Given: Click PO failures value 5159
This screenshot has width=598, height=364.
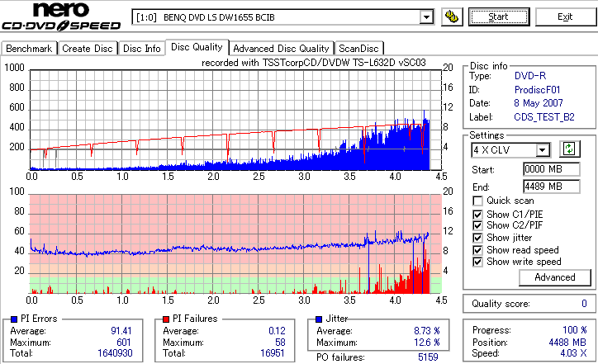Looking at the screenshot, I should click(428, 357).
